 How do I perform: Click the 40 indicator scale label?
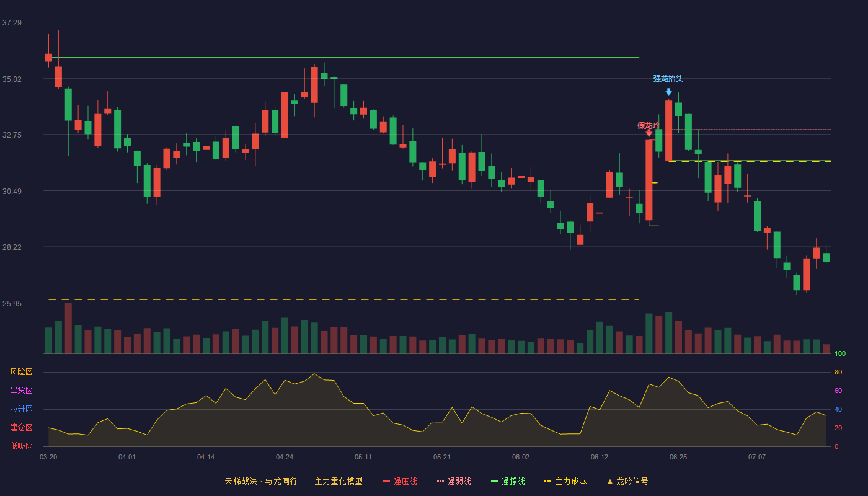(838, 409)
